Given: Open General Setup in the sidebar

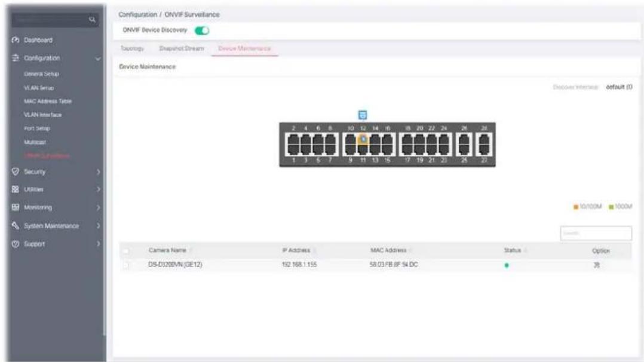Looking at the screenshot, I should click(x=41, y=74).
